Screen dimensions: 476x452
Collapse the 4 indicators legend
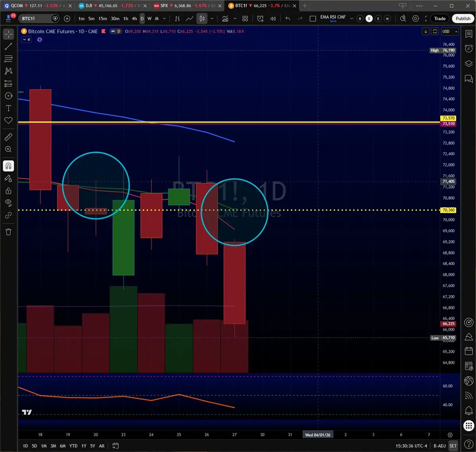click(26, 40)
